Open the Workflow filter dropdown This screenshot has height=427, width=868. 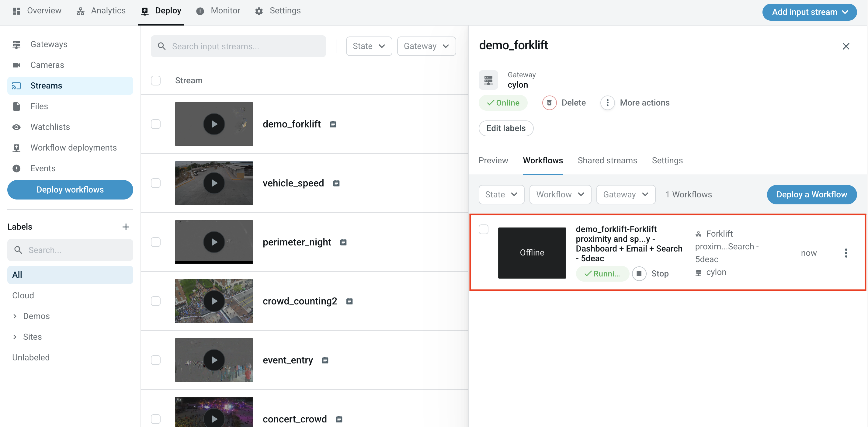tap(560, 194)
